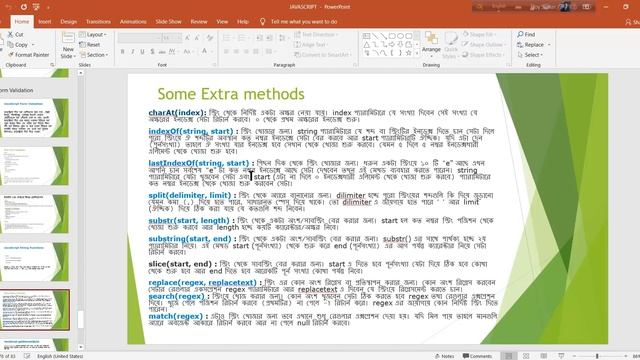
Task: Select the slide thumbnail just above the highlighted one
Action: pos(34,262)
